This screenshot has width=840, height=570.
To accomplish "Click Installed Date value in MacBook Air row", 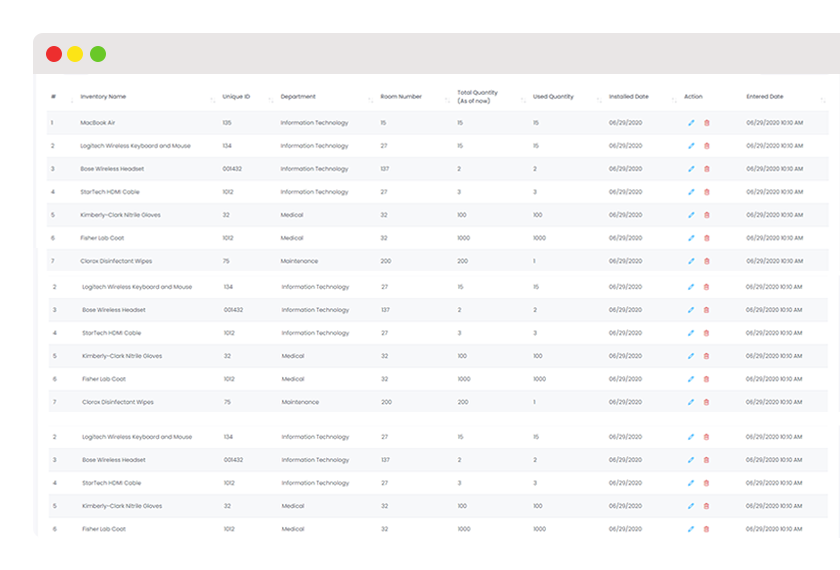I will (626, 123).
